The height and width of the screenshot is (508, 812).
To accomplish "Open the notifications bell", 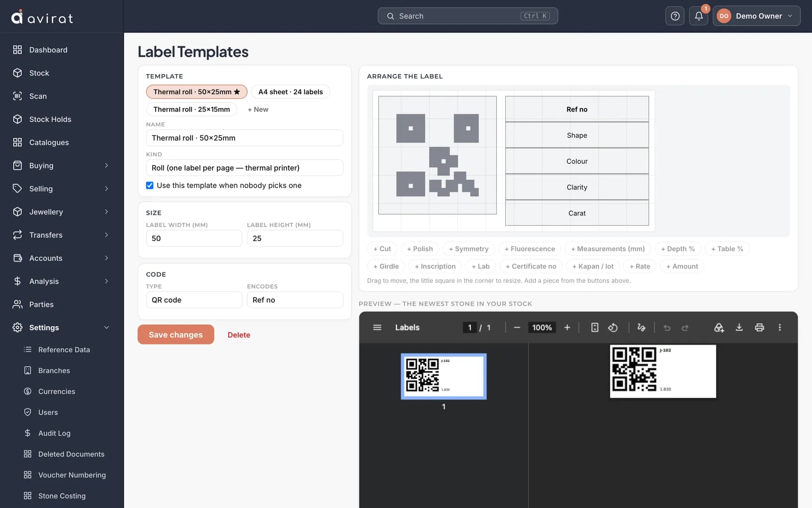I will 698,16.
